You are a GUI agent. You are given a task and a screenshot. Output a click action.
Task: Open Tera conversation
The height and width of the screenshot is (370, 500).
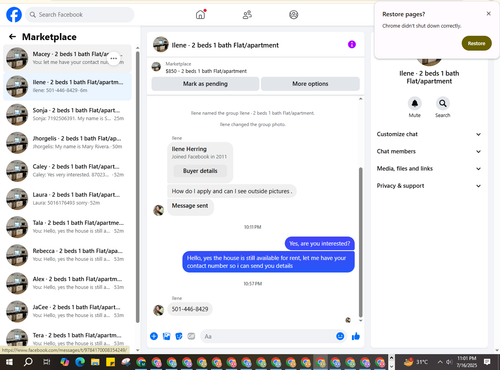(67, 337)
